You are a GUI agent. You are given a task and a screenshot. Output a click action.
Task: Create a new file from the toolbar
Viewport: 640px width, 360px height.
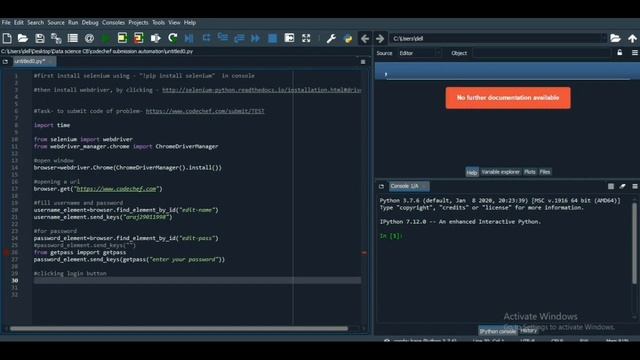click(x=7, y=38)
